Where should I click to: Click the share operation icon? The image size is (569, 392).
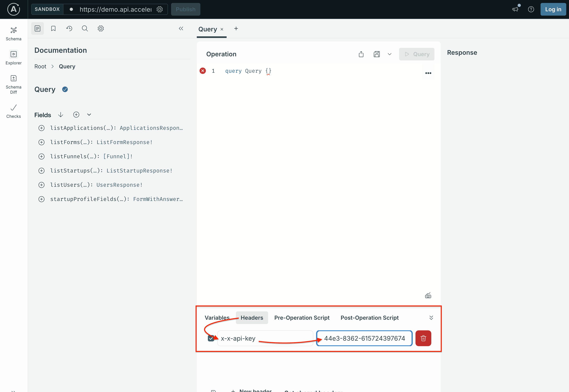pos(361,54)
